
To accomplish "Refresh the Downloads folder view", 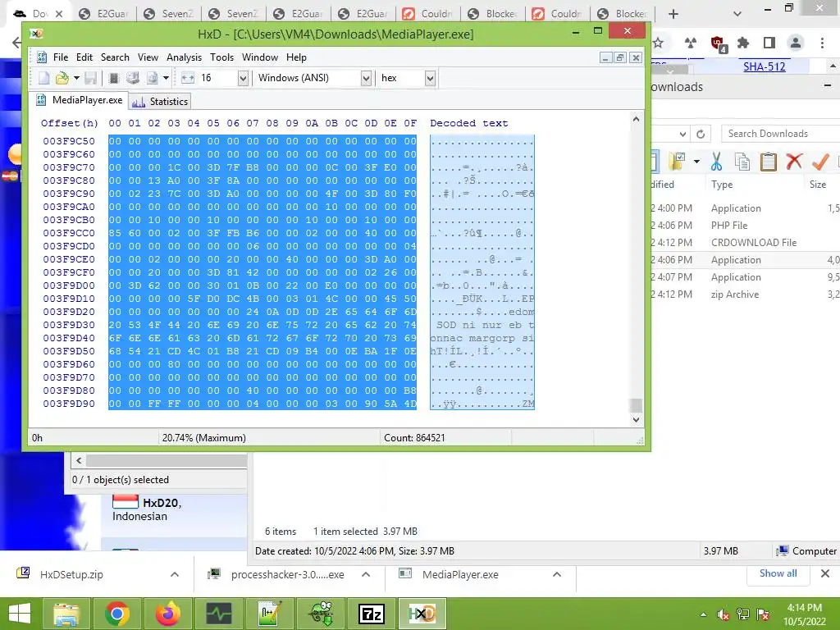I will coord(701,134).
